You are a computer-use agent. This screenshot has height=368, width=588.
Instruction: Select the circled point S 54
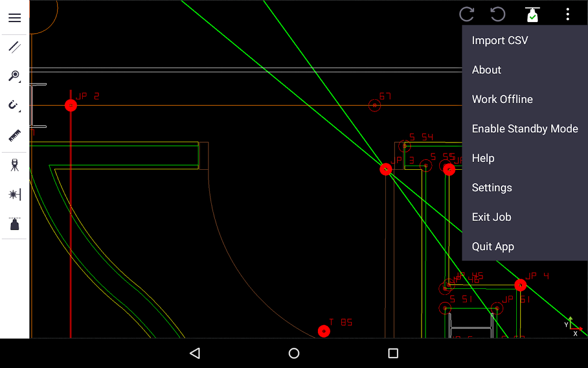404,146
